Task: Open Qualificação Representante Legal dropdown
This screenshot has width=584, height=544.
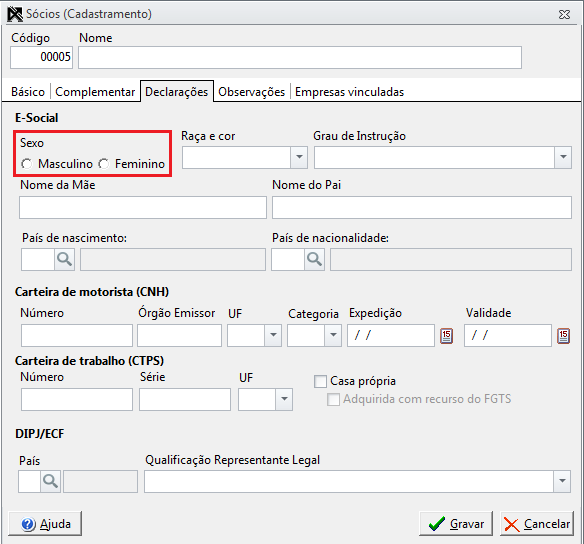Action: coord(562,481)
